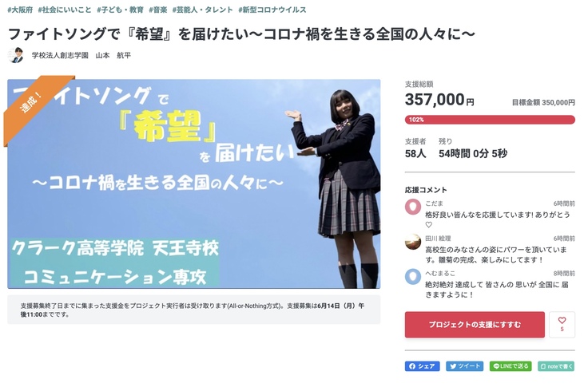The image size is (588, 387).
Task: Click the project owner's avatar photo
Action: click(16, 55)
